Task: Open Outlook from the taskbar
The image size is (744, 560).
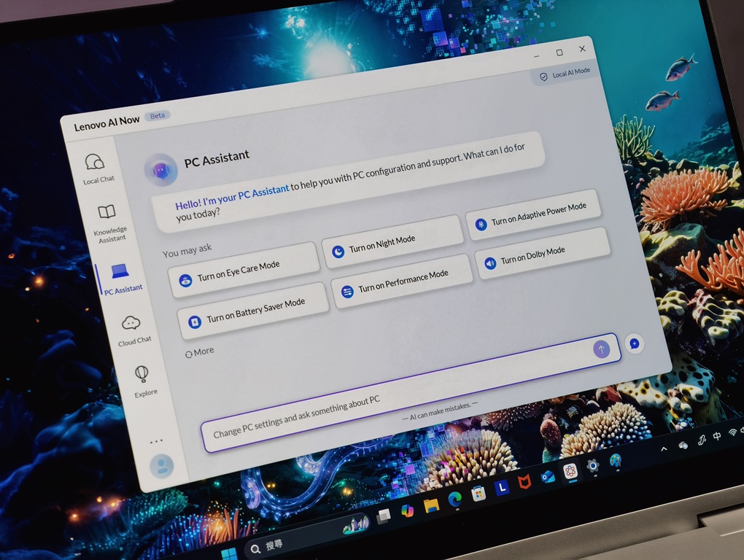Action: (x=547, y=475)
